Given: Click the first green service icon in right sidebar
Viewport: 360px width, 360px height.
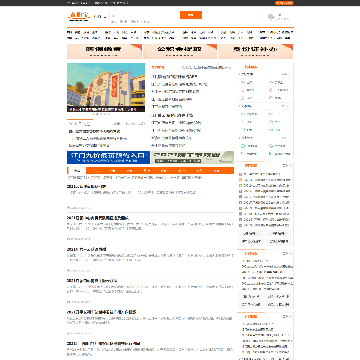Looking at the screenshot, I should (243, 146).
